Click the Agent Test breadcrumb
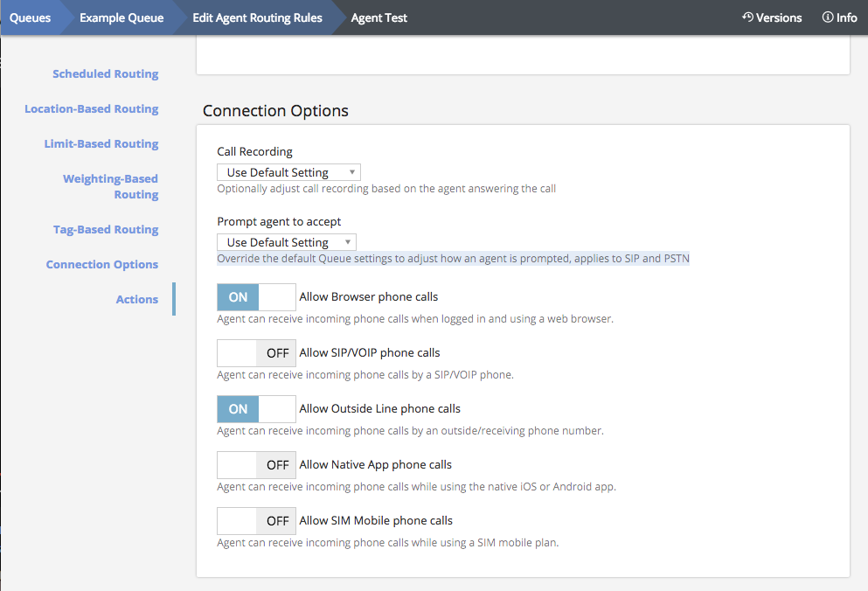Viewport: 868px width, 591px height. (378, 17)
